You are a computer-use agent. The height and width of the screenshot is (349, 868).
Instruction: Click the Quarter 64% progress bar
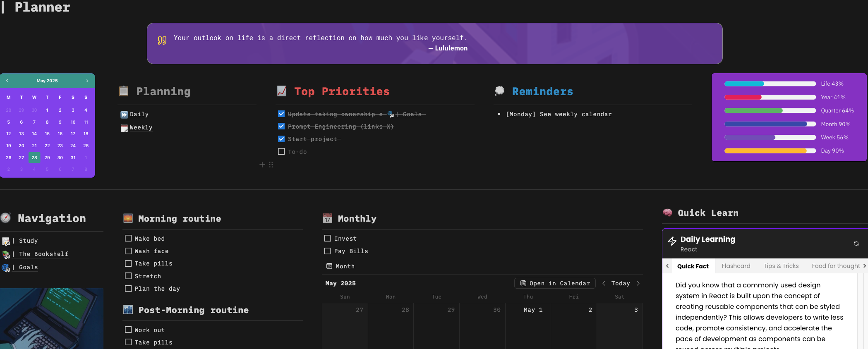click(x=770, y=111)
